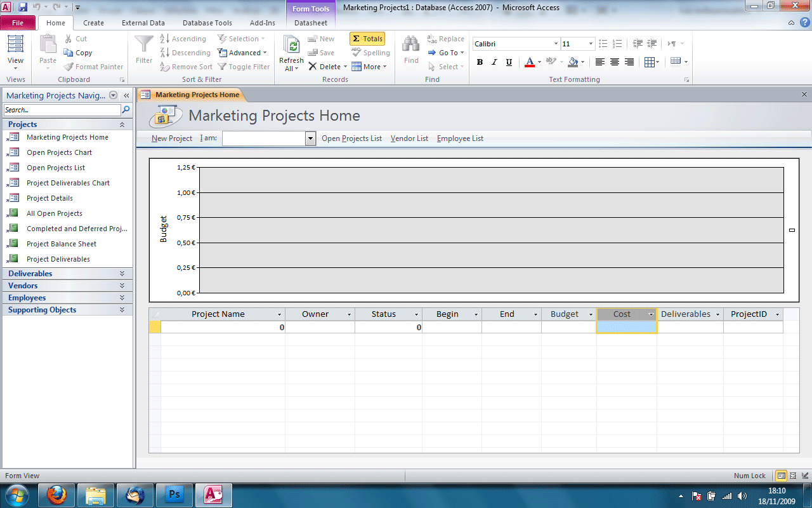812x508 pixels.
Task: Select the Format Painter tool
Action: 93,67
